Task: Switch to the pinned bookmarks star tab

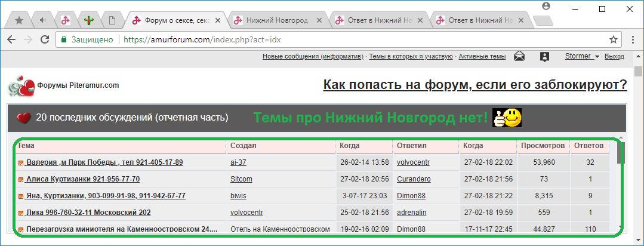Action: pos(19,20)
